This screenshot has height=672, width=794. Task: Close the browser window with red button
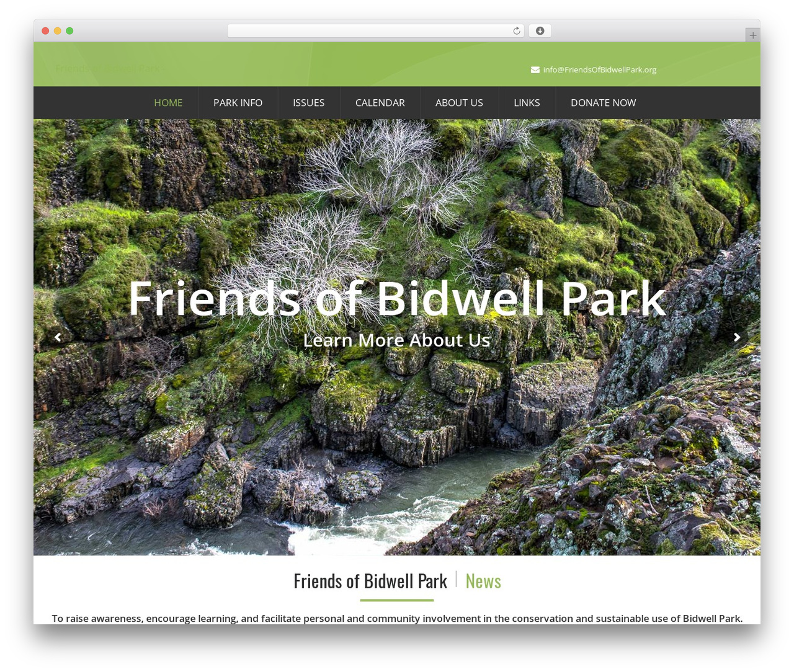click(x=45, y=31)
